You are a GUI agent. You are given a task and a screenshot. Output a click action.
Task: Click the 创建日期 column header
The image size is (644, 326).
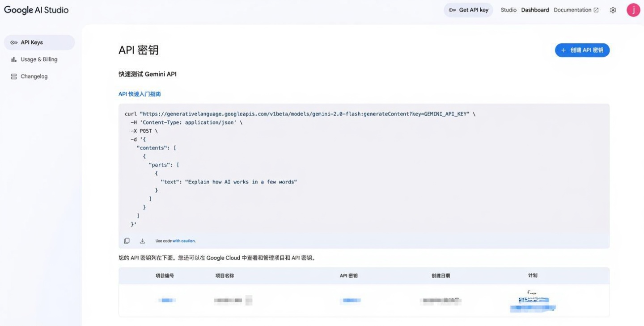point(441,276)
